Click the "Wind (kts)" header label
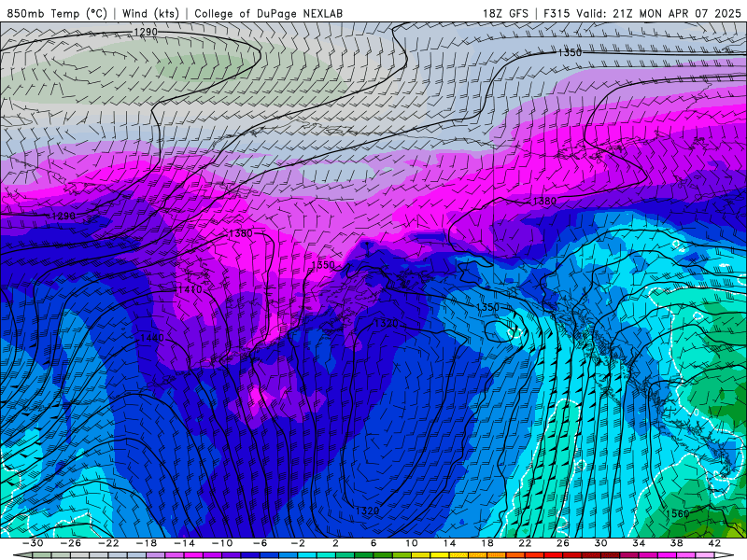 pyautogui.click(x=150, y=13)
